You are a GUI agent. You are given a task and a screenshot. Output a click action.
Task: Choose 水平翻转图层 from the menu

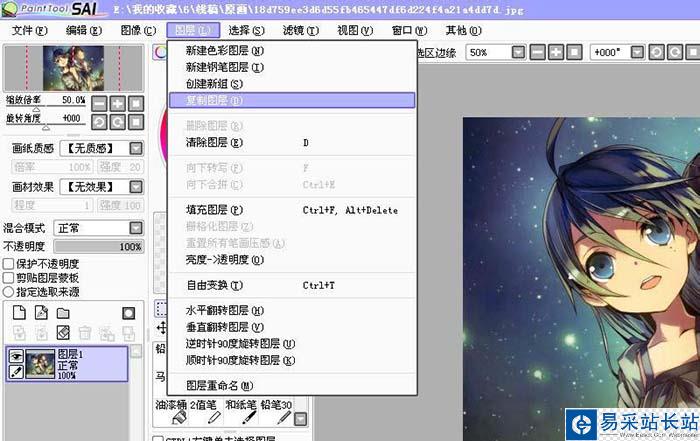tap(292, 310)
